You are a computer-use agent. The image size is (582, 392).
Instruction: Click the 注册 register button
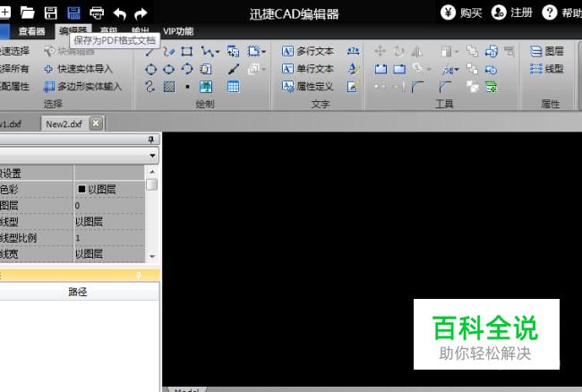pos(512,13)
